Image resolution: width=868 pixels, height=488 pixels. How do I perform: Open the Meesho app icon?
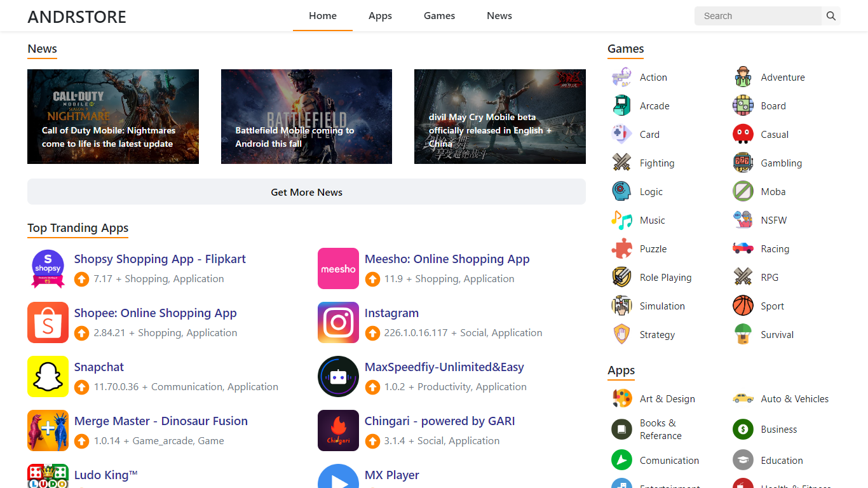338,269
